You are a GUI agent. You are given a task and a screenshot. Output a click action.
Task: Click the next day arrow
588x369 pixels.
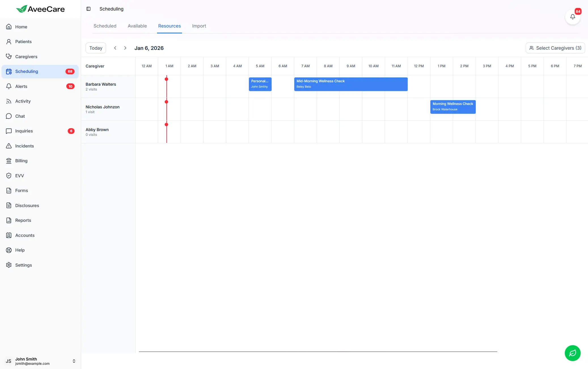click(125, 48)
